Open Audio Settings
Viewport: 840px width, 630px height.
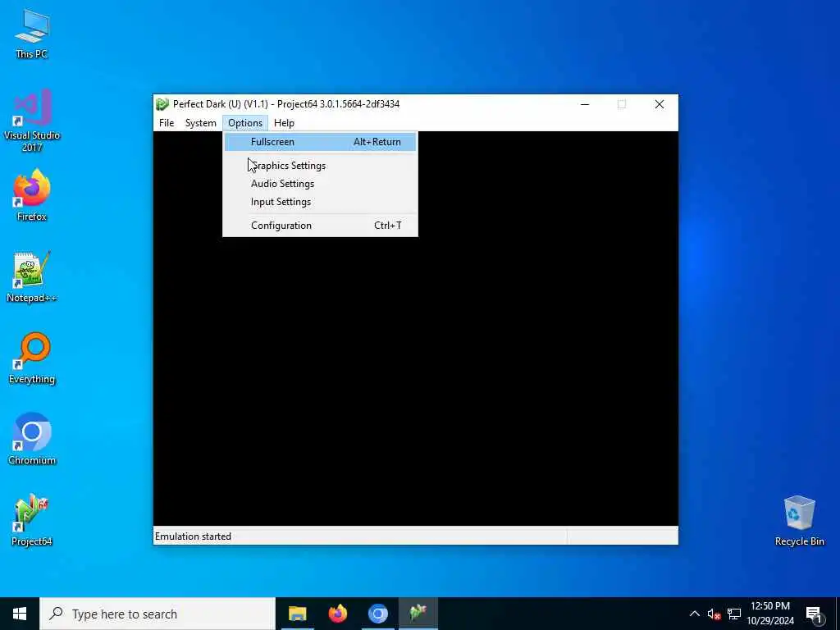[320, 184]
